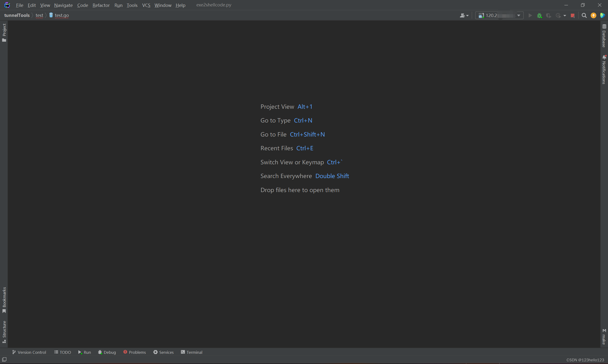The height and width of the screenshot is (364, 608).
Task: Click the colorful JetBrains Space icon
Action: coord(602,15)
